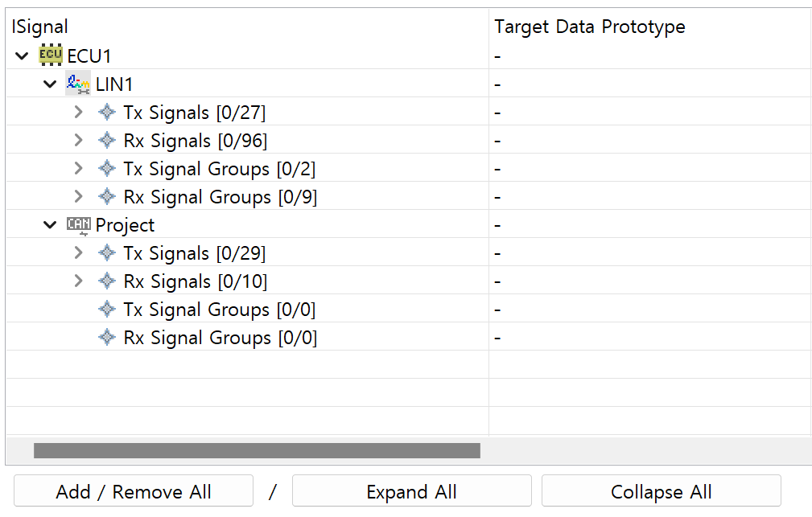Click the icon beside Rx Signal Groups [0/9]
The image size is (812, 517).
tap(107, 196)
